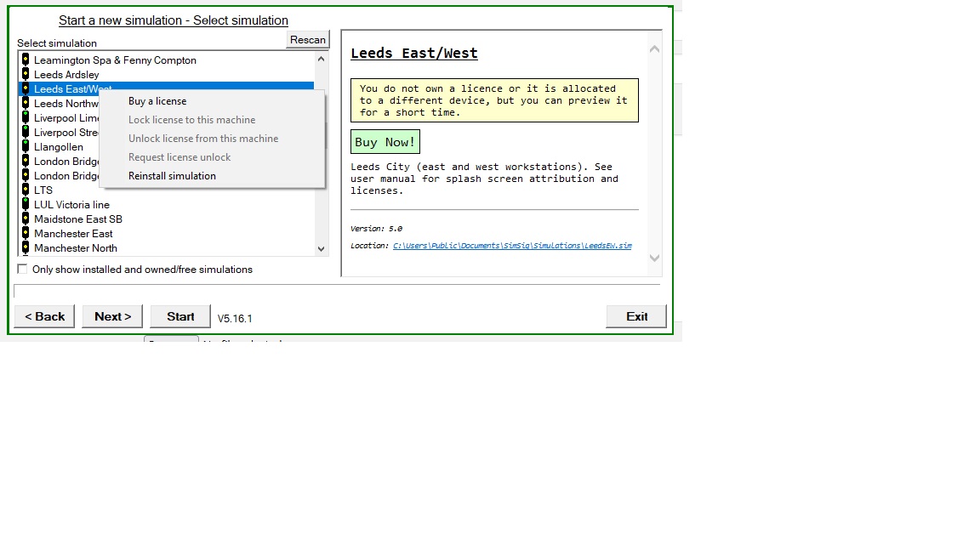Open the LeedsEW.sim location link
Viewport: 980px width, 551px height.
point(512,246)
